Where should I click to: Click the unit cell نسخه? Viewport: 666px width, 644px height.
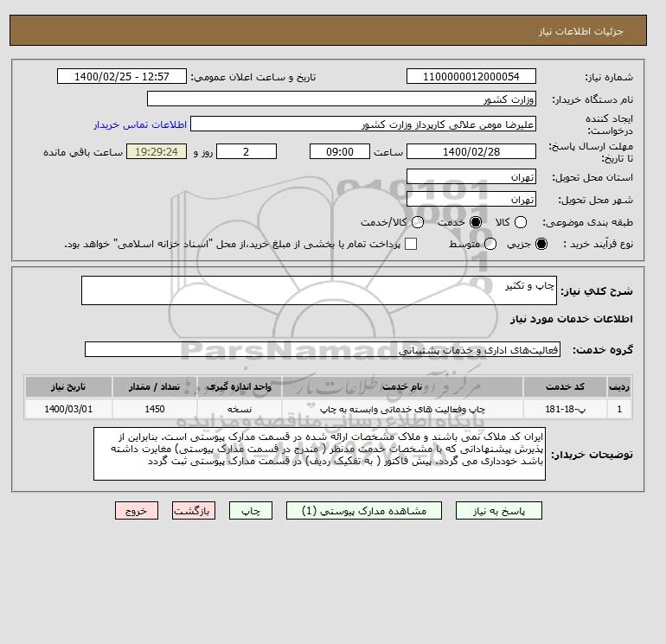[239, 409]
